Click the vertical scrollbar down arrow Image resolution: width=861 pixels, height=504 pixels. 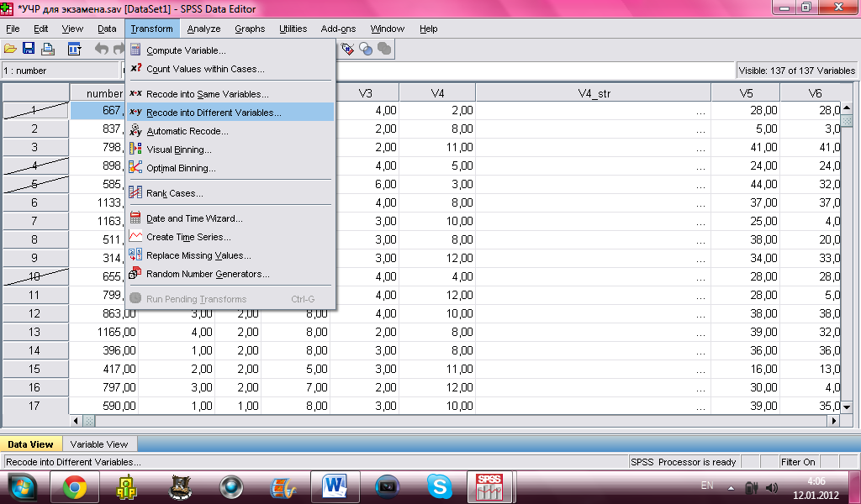tap(846, 407)
